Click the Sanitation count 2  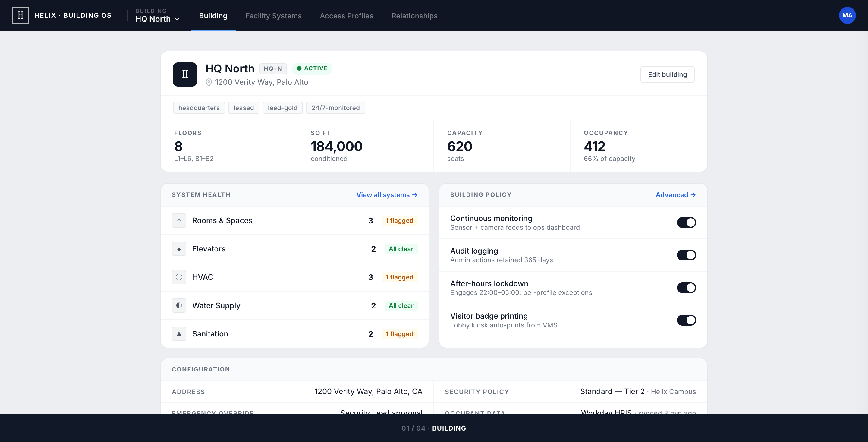[x=370, y=334]
